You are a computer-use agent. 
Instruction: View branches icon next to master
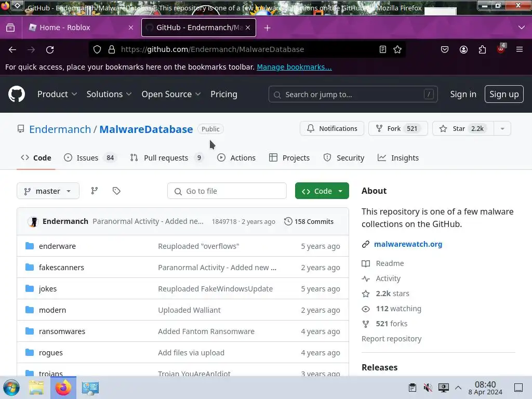95,191
